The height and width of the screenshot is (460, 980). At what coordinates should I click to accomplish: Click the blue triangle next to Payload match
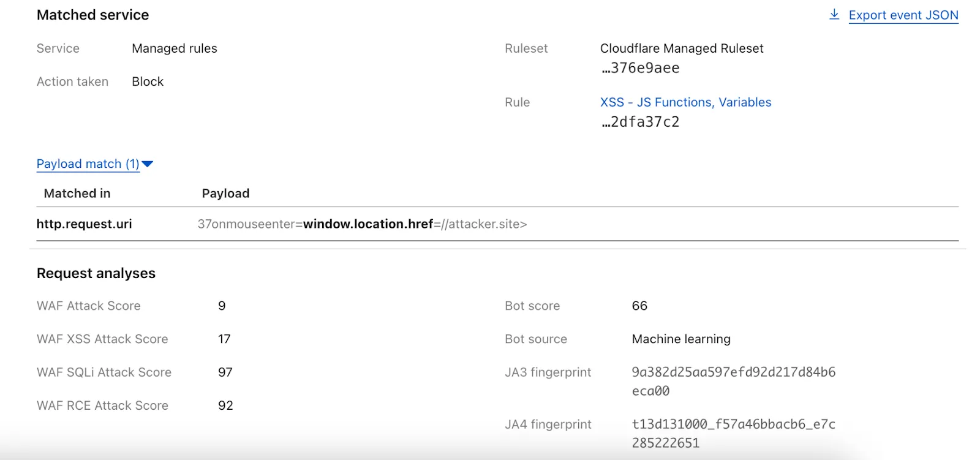pos(148,164)
